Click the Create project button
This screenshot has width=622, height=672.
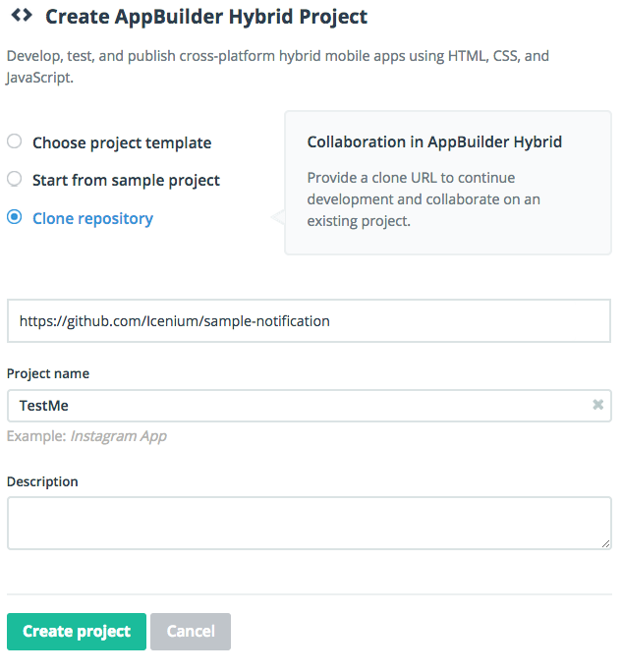77,632
